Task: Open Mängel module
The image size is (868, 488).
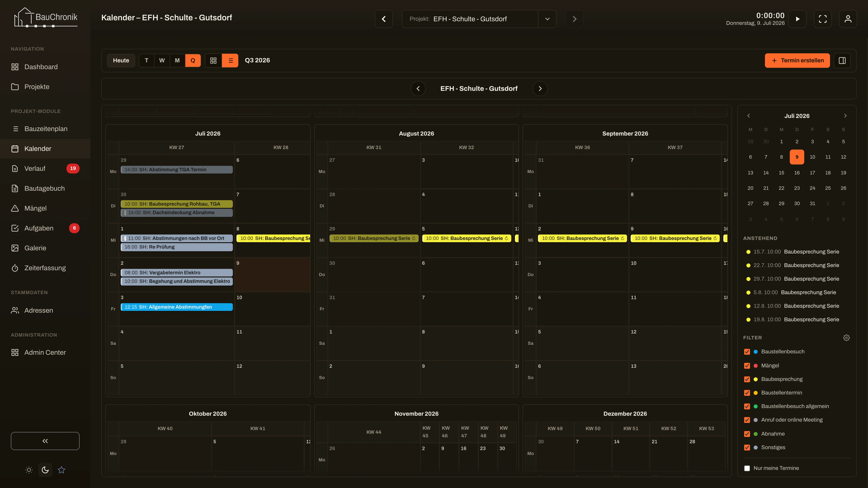Action: click(x=45, y=208)
